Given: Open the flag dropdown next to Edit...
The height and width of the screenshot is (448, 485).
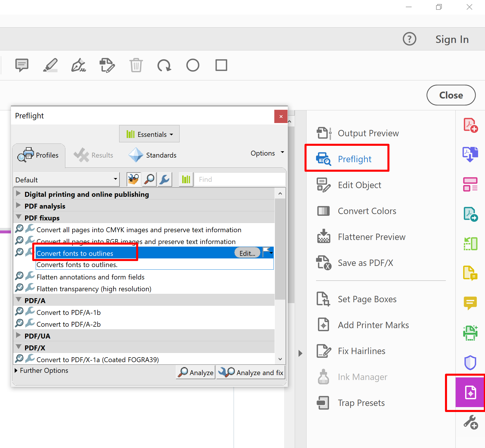Looking at the screenshot, I should coord(268,253).
